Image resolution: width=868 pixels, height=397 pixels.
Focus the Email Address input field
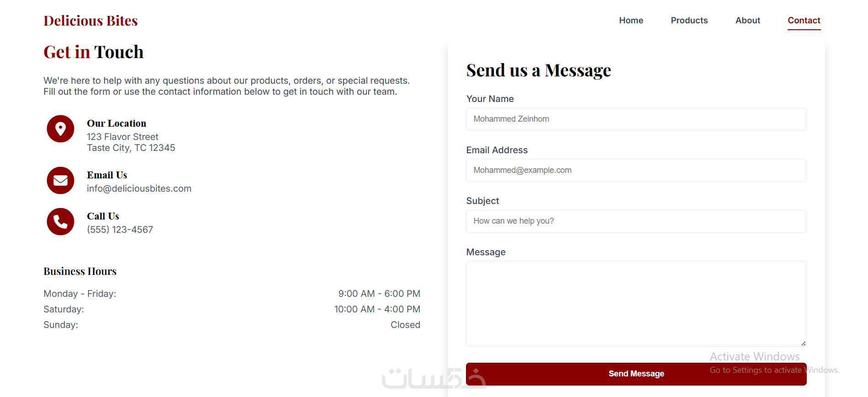tap(636, 170)
